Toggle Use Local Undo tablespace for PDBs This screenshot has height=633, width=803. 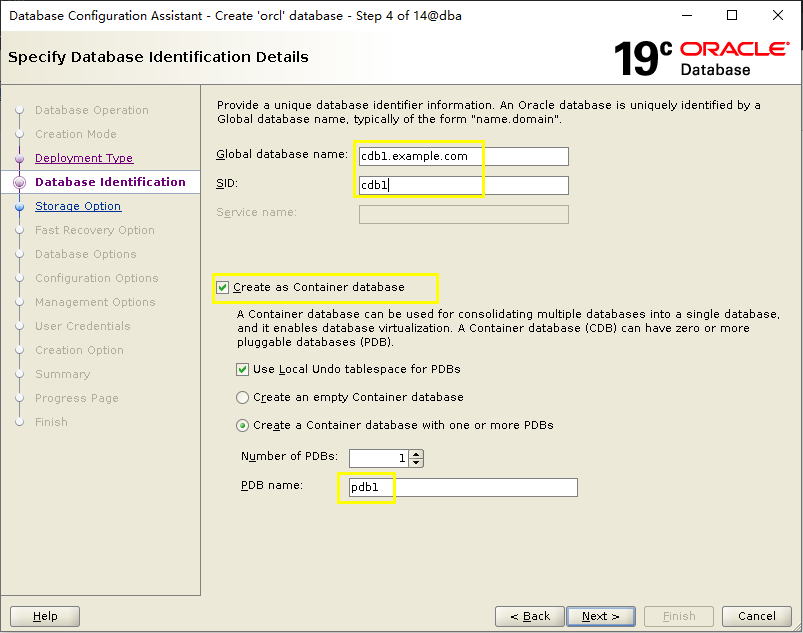point(242,369)
